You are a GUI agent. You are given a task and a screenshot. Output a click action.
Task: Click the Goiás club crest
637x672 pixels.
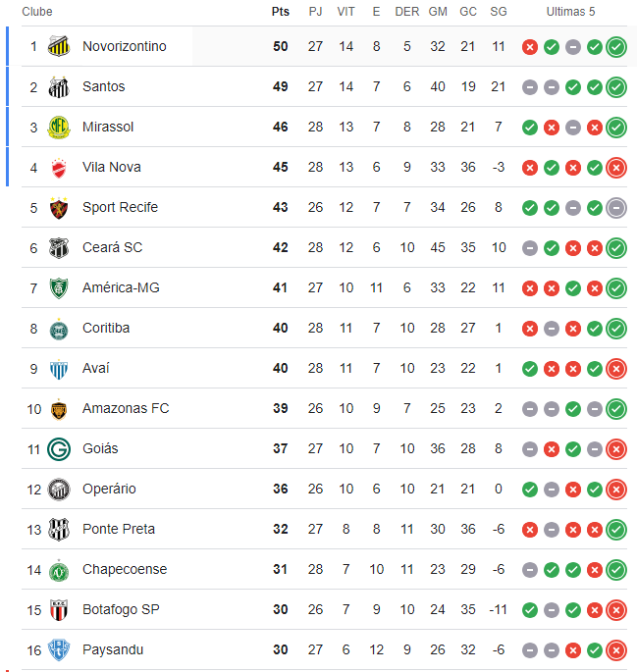pyautogui.click(x=59, y=448)
